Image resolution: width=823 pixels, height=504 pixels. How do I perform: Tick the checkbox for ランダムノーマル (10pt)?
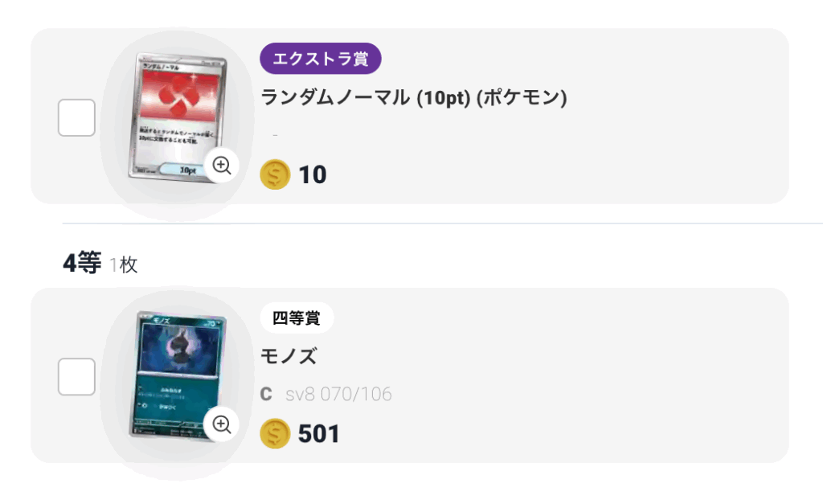[76, 117]
